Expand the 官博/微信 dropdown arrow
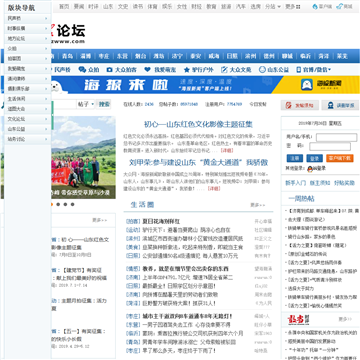 (x=329, y=70)
